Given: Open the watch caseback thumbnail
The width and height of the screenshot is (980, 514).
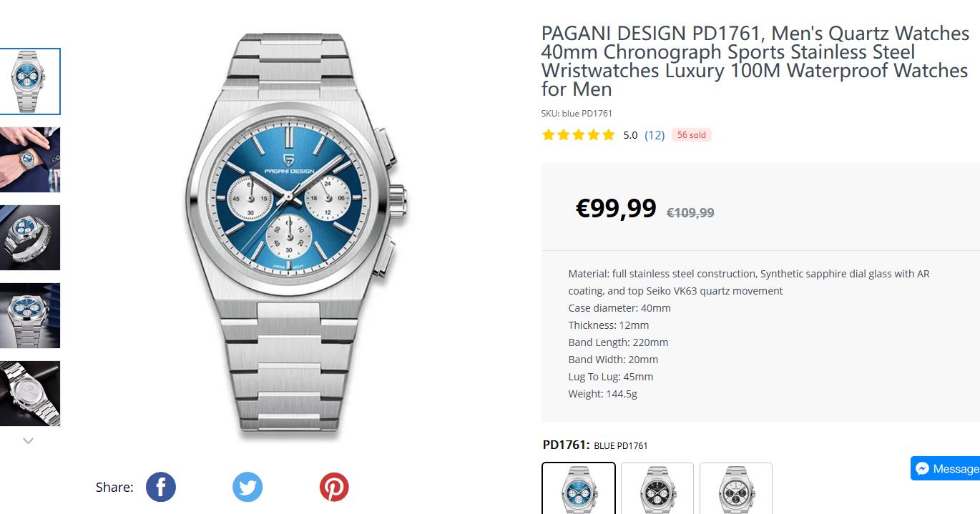Looking at the screenshot, I should 30,393.
